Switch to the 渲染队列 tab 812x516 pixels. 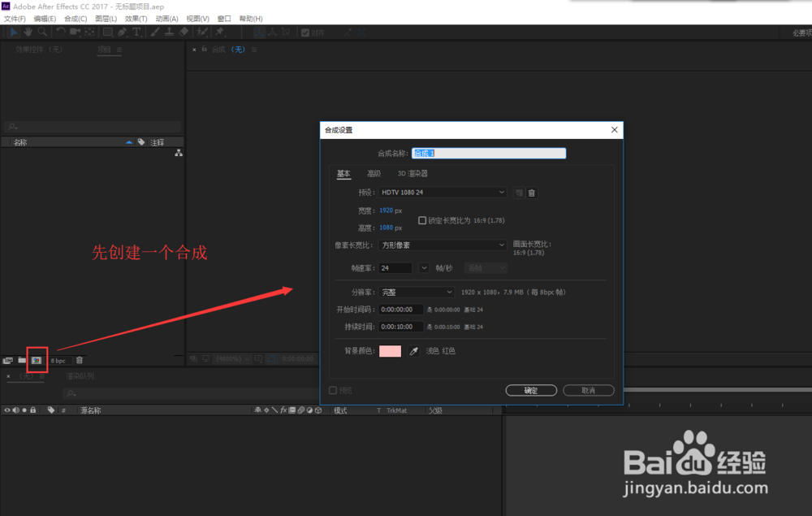tap(80, 376)
